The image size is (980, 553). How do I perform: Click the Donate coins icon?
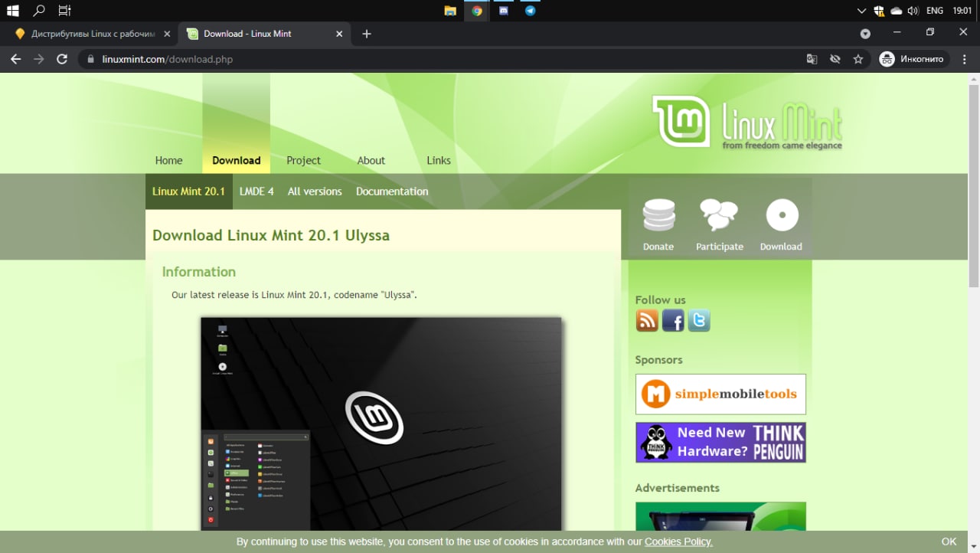click(658, 216)
